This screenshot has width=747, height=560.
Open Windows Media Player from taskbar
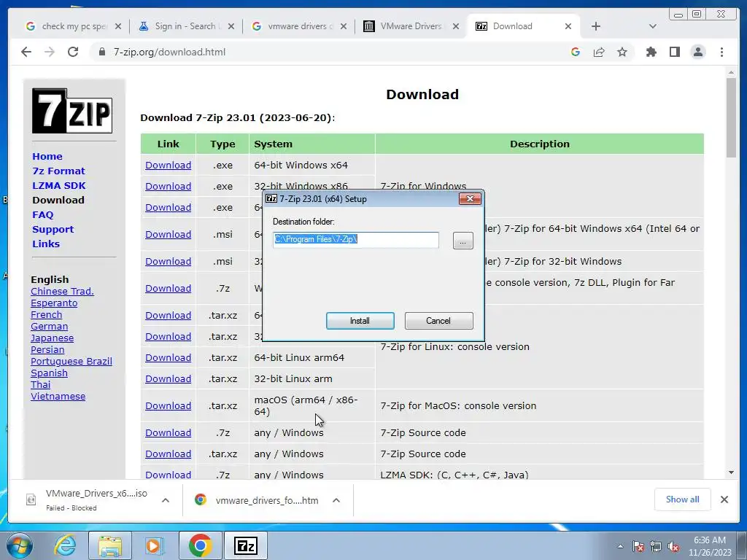(x=155, y=545)
